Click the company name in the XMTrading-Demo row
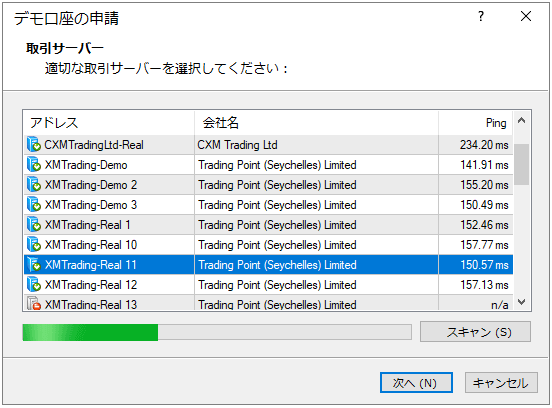Screen dimensions: 552x408 (277, 165)
